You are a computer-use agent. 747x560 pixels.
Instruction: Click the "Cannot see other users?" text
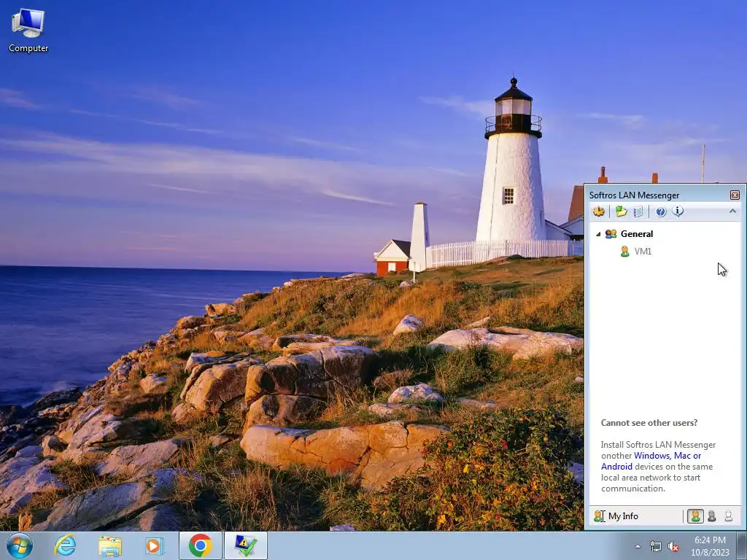click(x=649, y=423)
